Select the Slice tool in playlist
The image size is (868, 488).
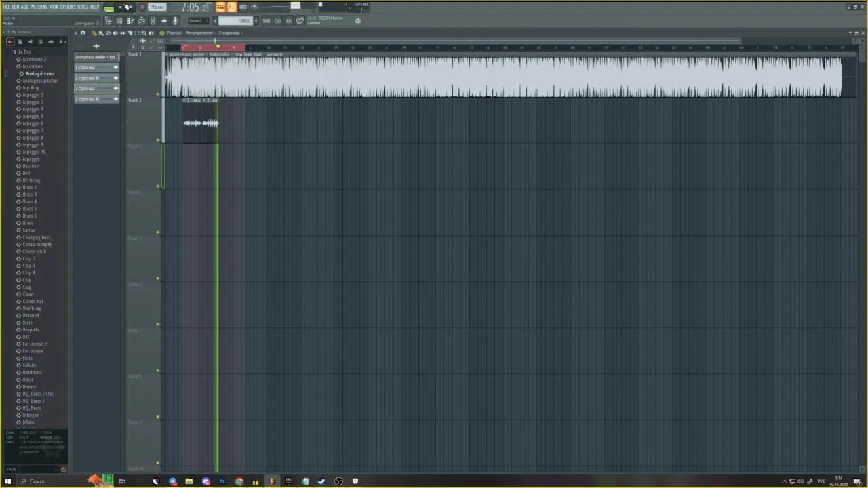tap(130, 33)
